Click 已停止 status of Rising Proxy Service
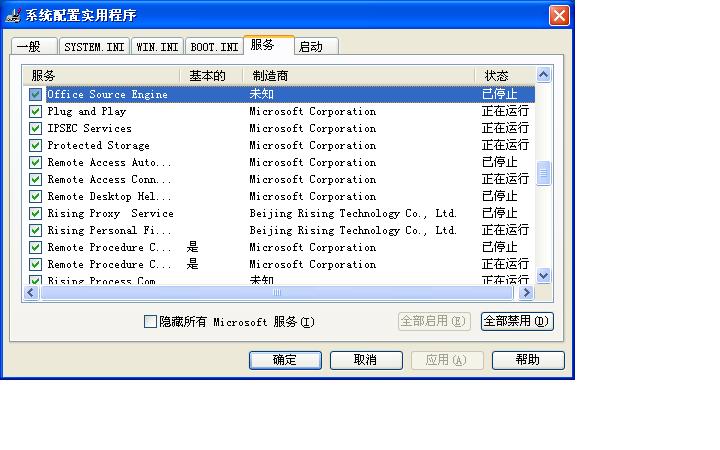Screen dimensions: 720x450 click(x=500, y=214)
